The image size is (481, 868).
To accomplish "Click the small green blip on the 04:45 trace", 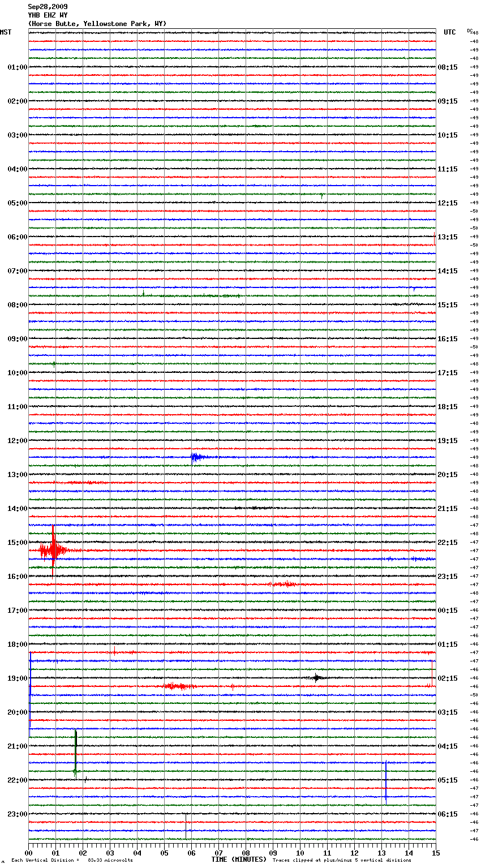I will pyautogui.click(x=322, y=196).
